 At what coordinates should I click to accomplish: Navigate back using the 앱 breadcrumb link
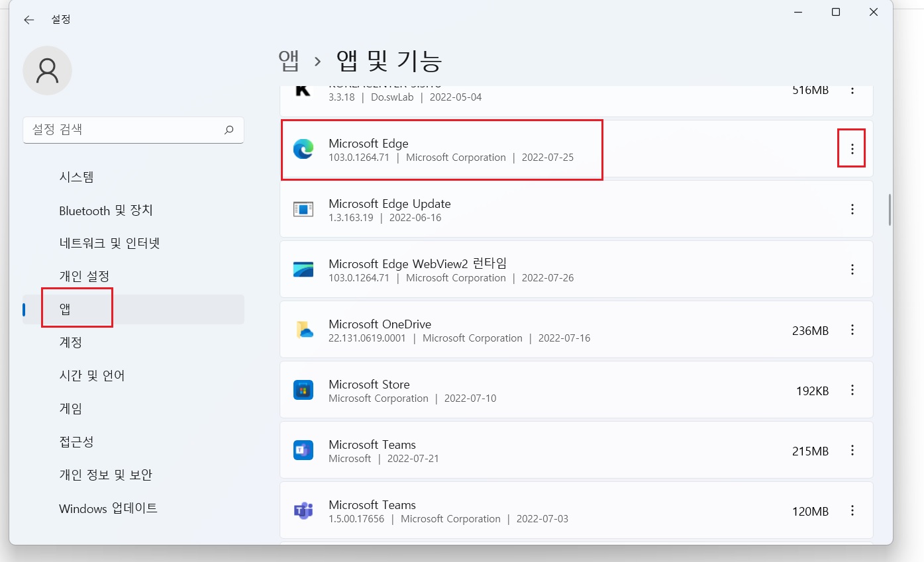287,61
